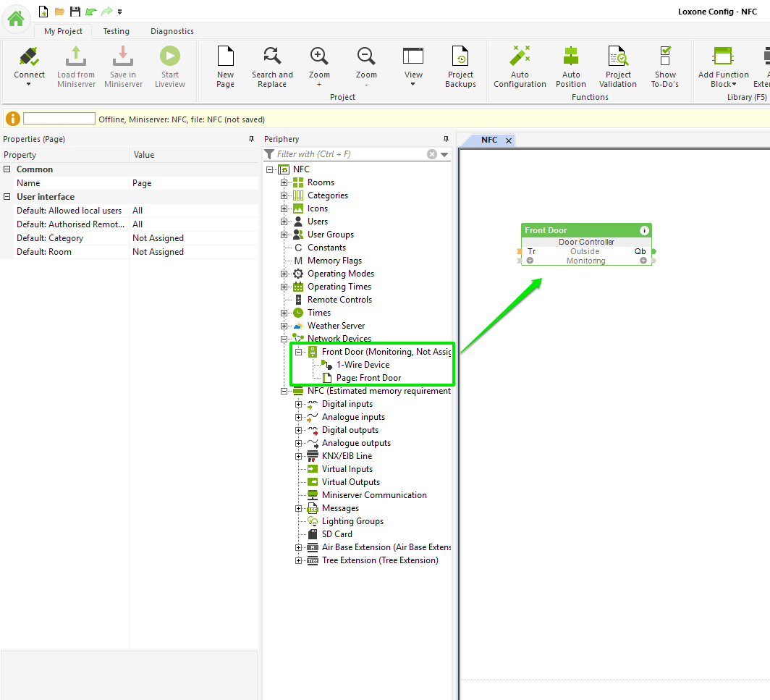
Task: Select Memory Flags in tree
Action: click(334, 261)
